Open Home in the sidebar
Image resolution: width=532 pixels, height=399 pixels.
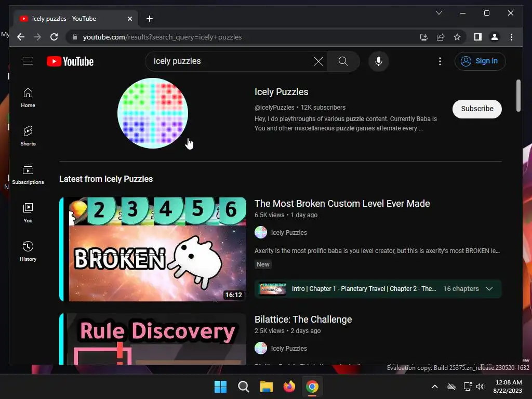coord(28,98)
